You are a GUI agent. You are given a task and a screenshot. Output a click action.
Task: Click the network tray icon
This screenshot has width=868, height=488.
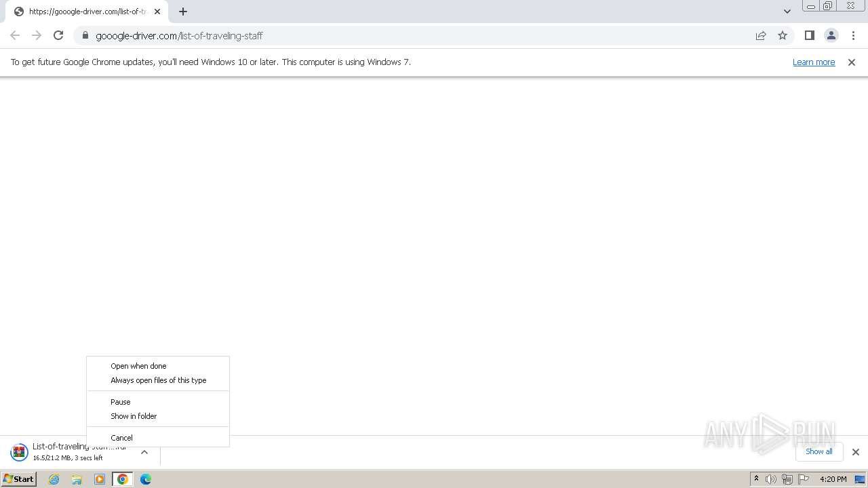tap(787, 479)
